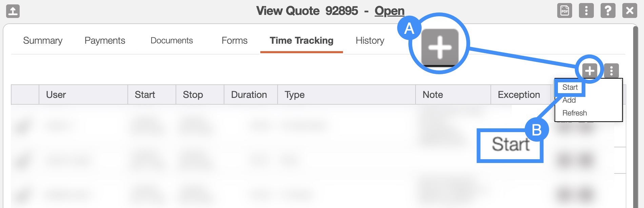Go to the Documents tab
This screenshot has height=208, width=644.
point(172,41)
